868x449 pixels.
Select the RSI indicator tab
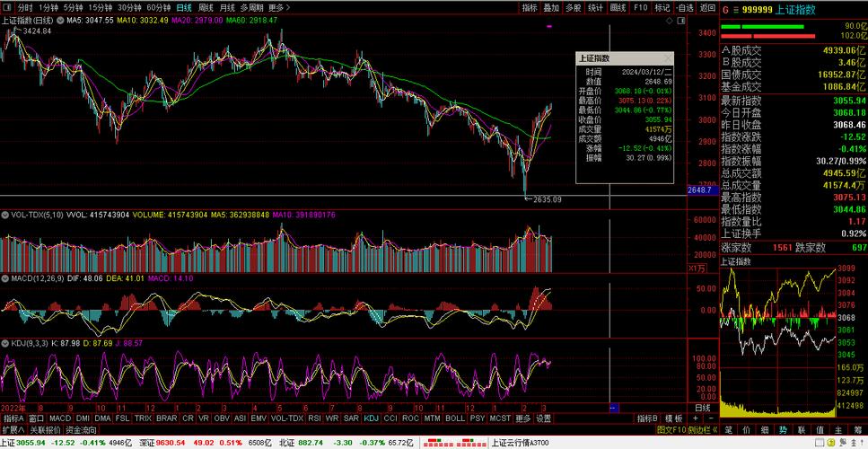[x=314, y=418]
